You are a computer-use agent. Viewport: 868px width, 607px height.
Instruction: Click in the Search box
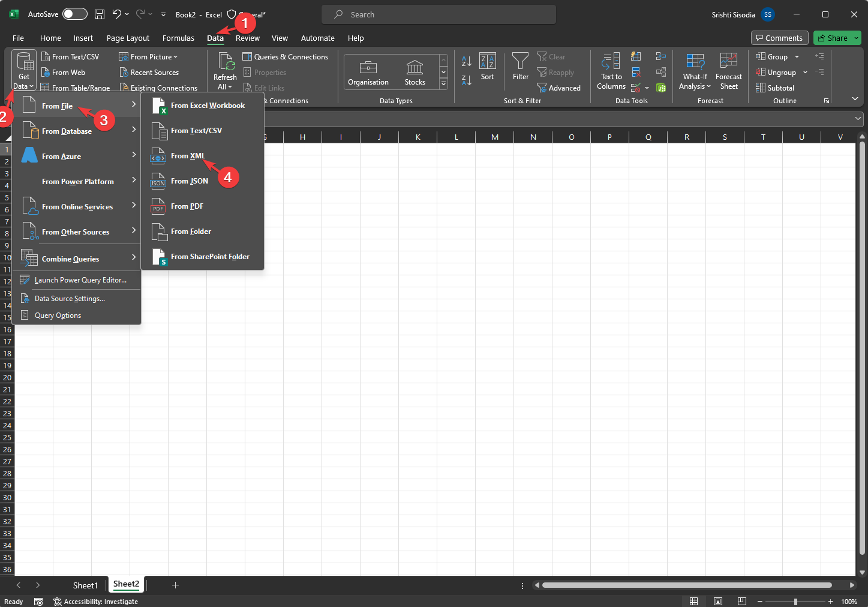[x=438, y=14]
